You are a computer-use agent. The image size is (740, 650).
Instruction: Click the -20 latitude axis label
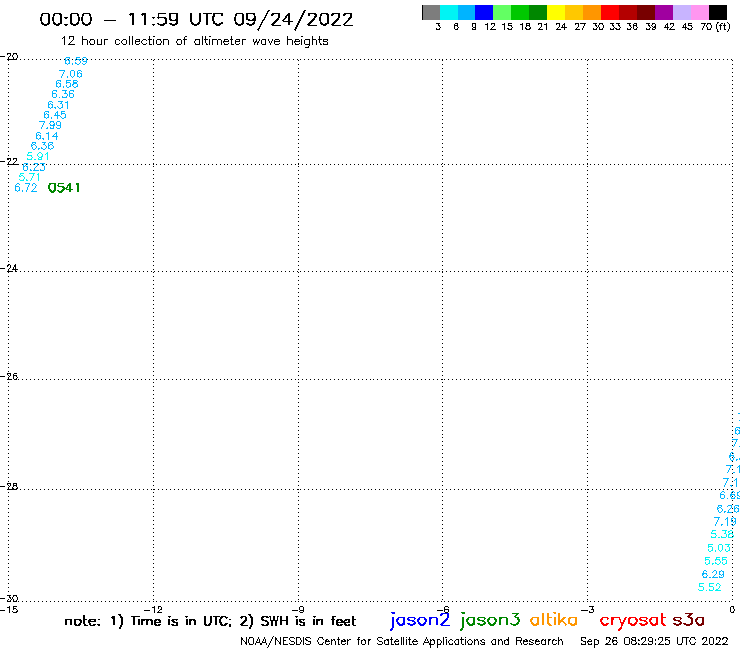tap(9, 57)
